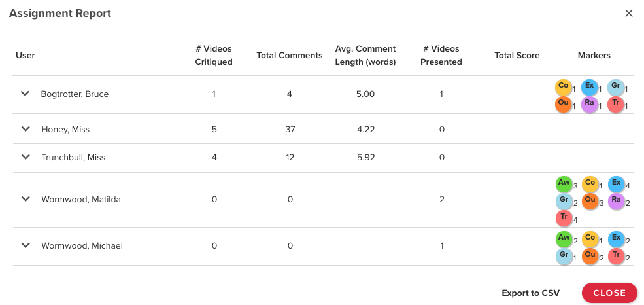Click Matilda Wormwood's purple Ra marker

pyautogui.click(x=616, y=202)
